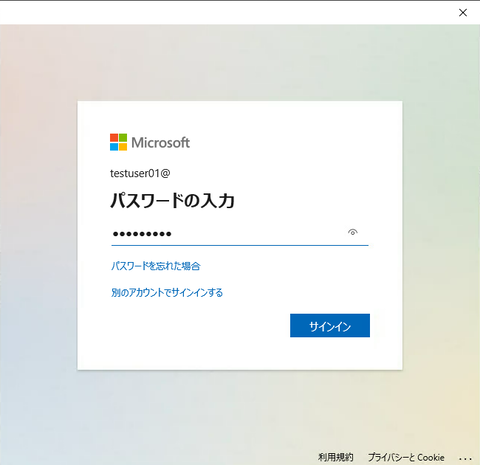
Task: Open 利用規約 footer link
Action: coord(335,457)
